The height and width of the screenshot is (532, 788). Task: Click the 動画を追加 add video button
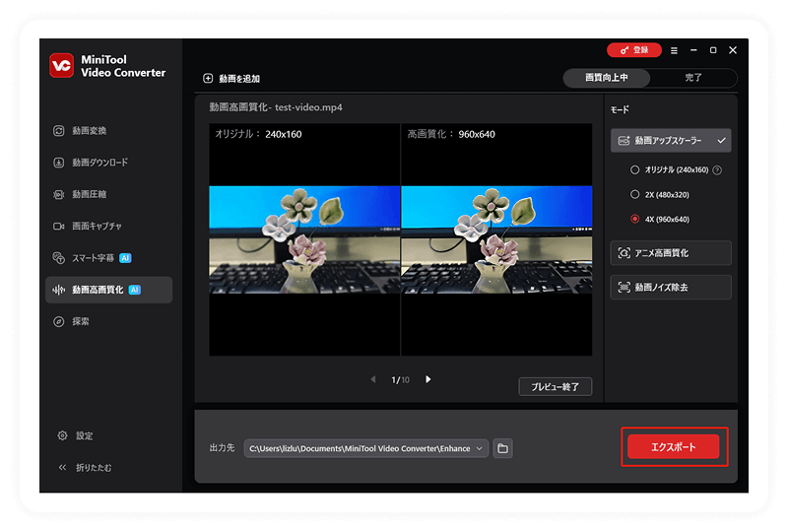pos(231,79)
